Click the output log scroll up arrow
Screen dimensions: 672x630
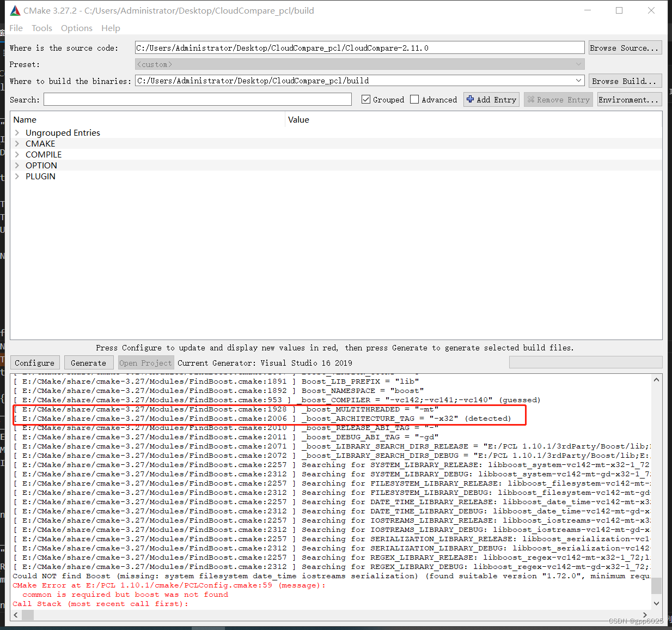pos(656,380)
